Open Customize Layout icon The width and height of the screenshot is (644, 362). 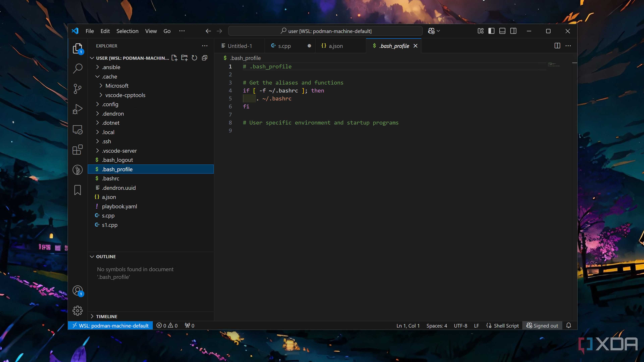click(x=480, y=31)
